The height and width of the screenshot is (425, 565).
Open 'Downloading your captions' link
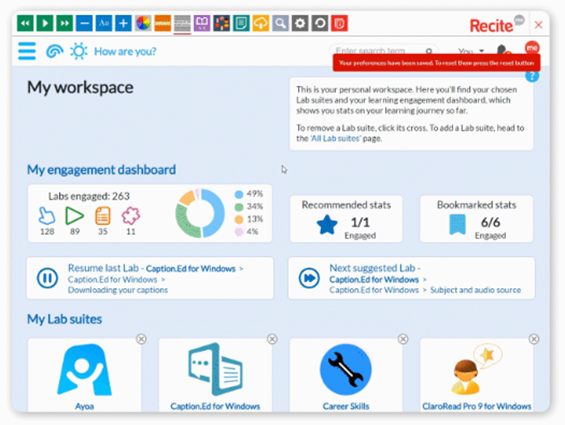[x=118, y=290]
